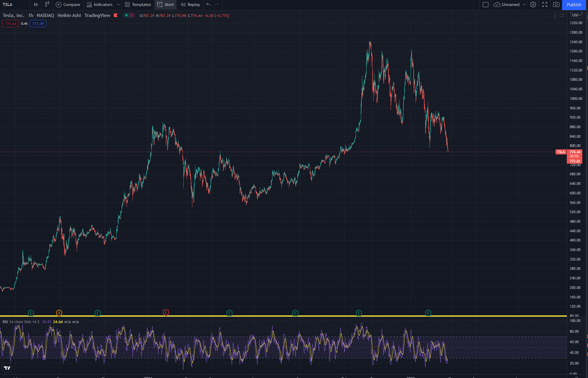Expand the favorite indicators arrow next to Indicators
The image size is (588, 378).
pos(118,4)
